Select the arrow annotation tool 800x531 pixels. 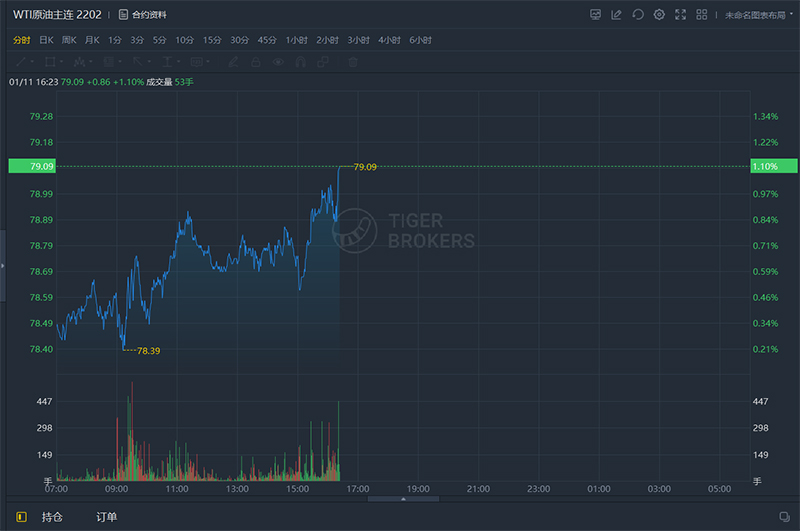[x=138, y=62]
